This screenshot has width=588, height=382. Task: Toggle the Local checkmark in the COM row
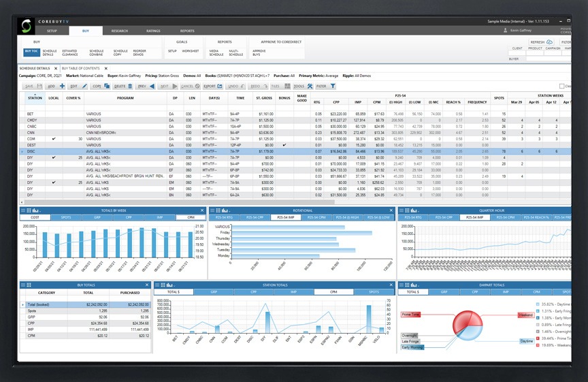click(54, 139)
